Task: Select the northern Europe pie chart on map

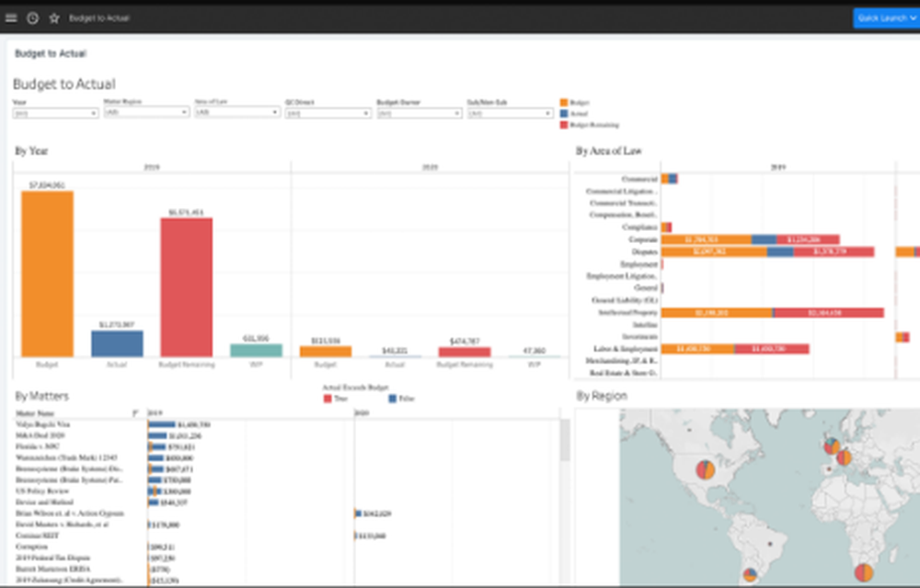Action: click(832, 446)
